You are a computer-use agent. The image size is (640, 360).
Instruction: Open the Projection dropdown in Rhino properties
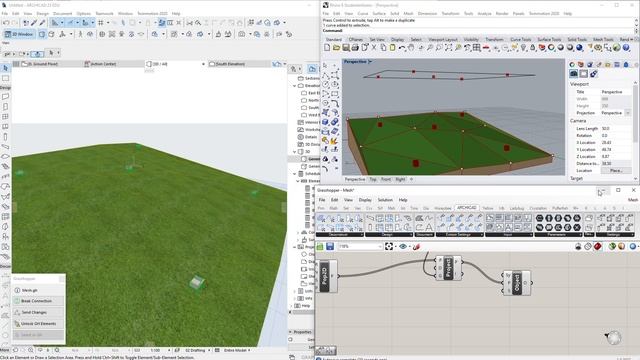coord(628,113)
